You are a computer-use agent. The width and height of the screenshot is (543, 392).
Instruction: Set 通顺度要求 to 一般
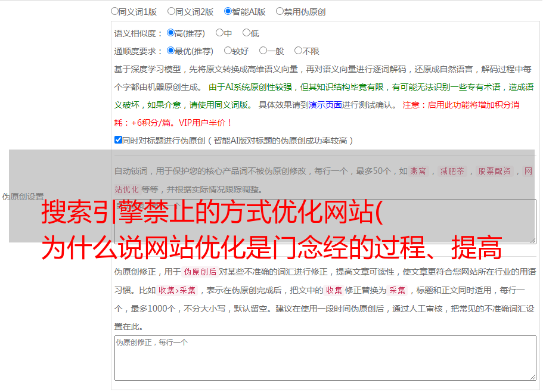pos(263,51)
